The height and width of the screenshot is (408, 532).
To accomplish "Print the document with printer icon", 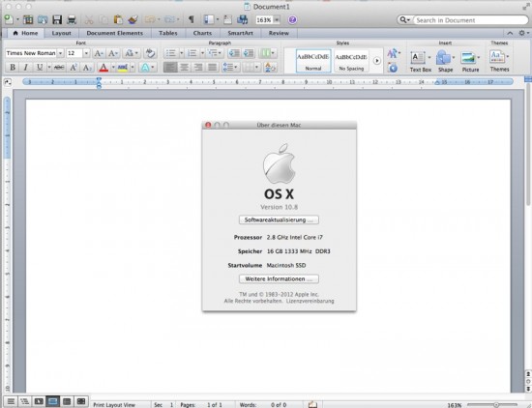I will (x=72, y=19).
